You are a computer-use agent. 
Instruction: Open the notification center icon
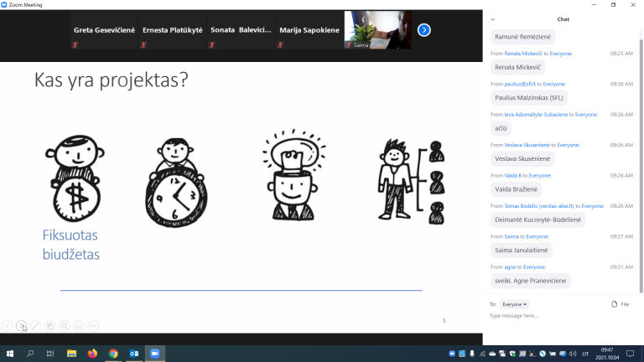pos(630,354)
